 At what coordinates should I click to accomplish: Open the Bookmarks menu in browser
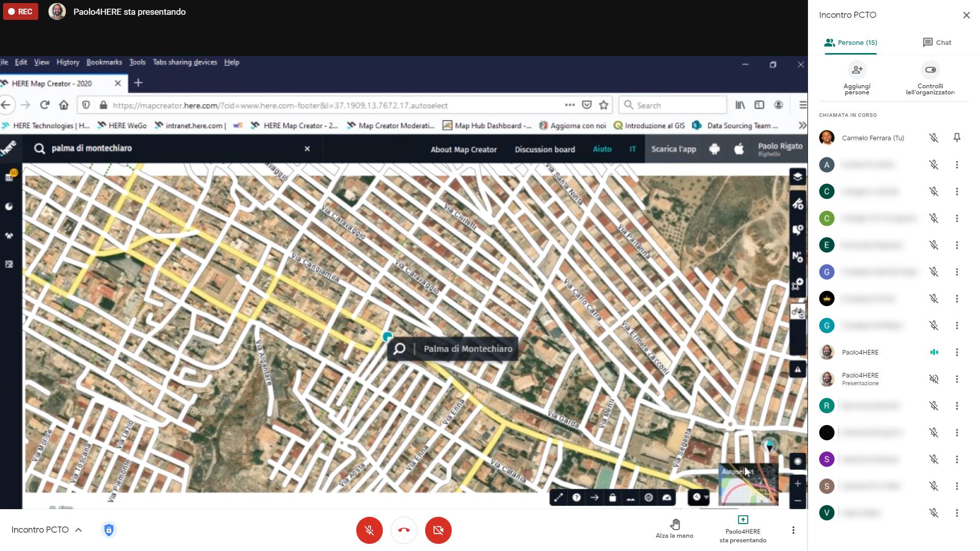pyautogui.click(x=104, y=62)
